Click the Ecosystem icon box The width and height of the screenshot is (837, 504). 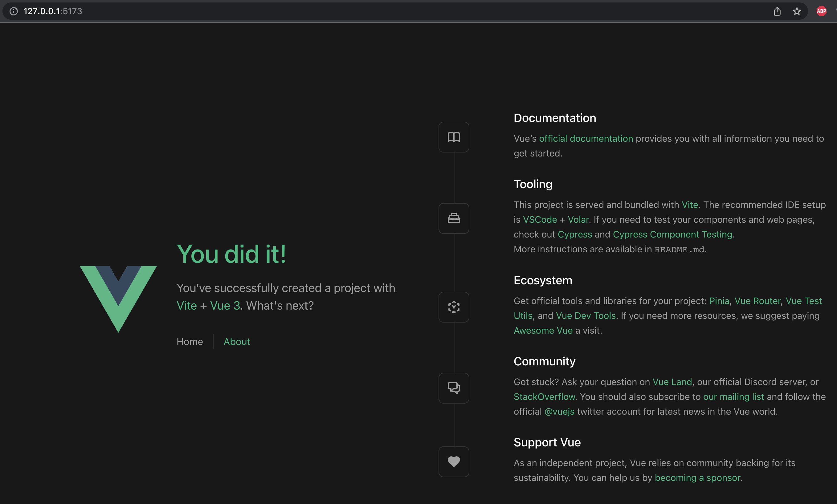454,307
